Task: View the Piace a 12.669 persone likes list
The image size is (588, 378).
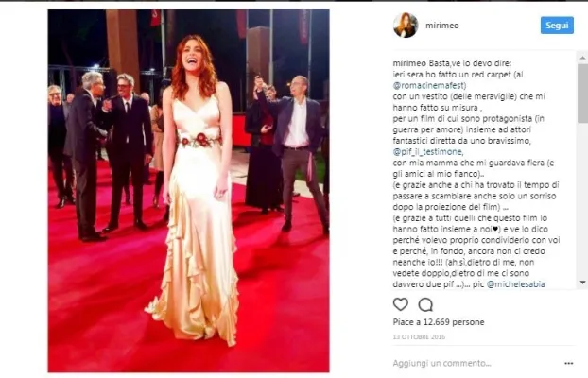Action: [439, 322]
